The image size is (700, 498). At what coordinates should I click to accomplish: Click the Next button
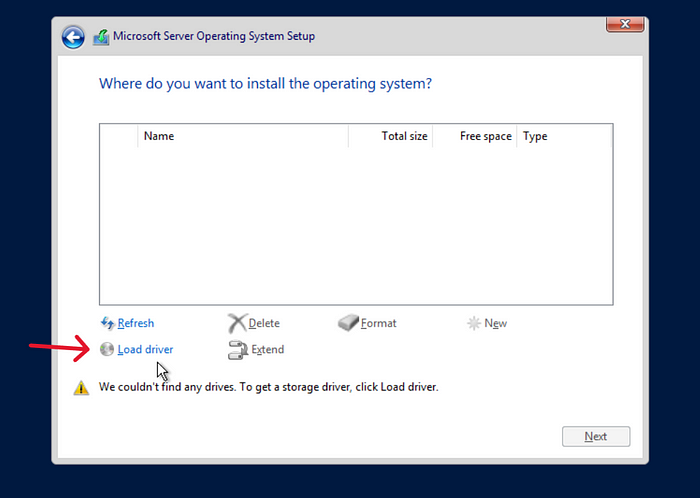point(596,436)
